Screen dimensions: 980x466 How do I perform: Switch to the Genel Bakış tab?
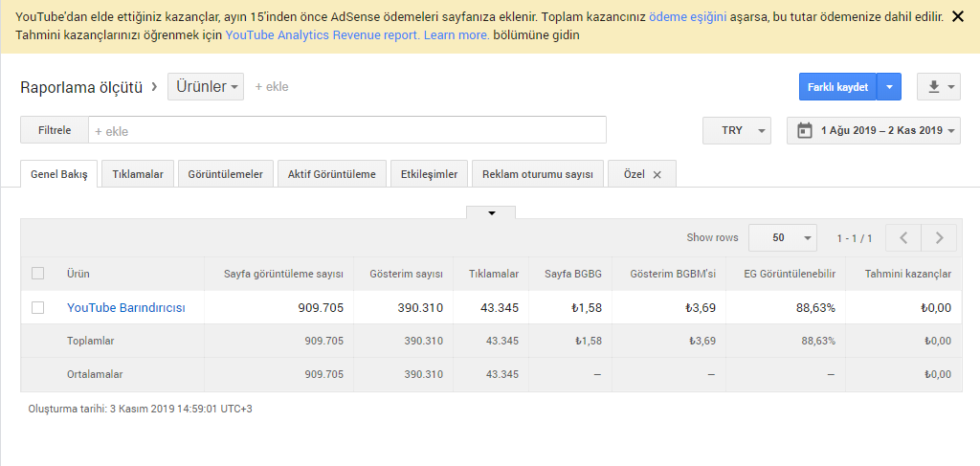pos(58,174)
